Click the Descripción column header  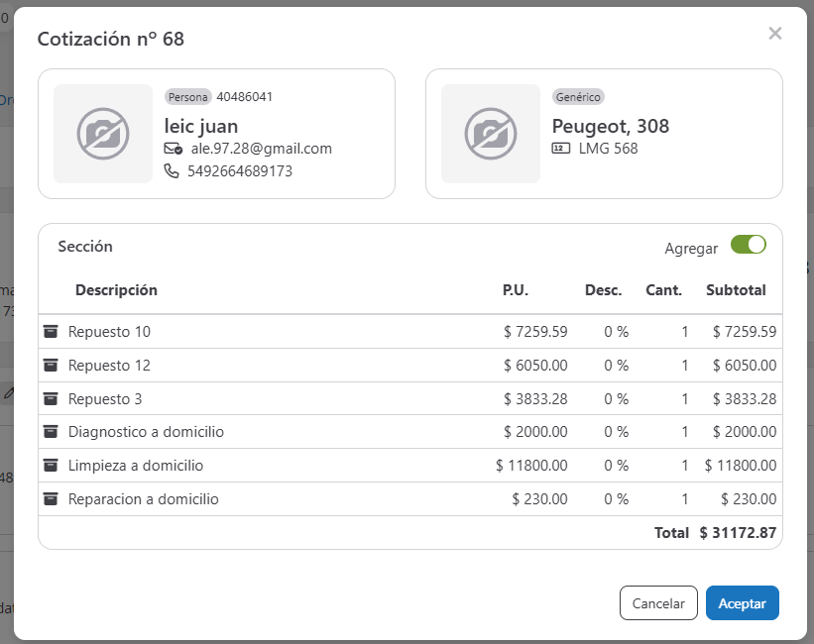click(x=116, y=290)
